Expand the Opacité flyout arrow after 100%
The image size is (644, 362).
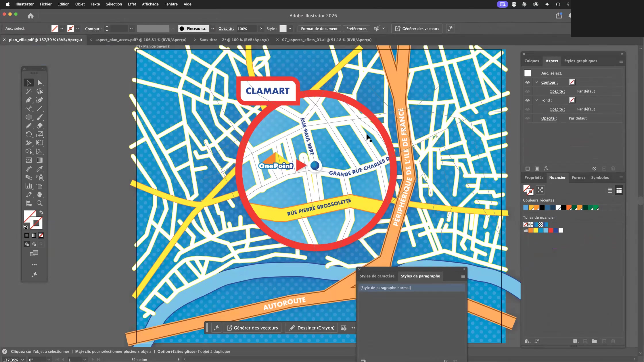pos(261,29)
